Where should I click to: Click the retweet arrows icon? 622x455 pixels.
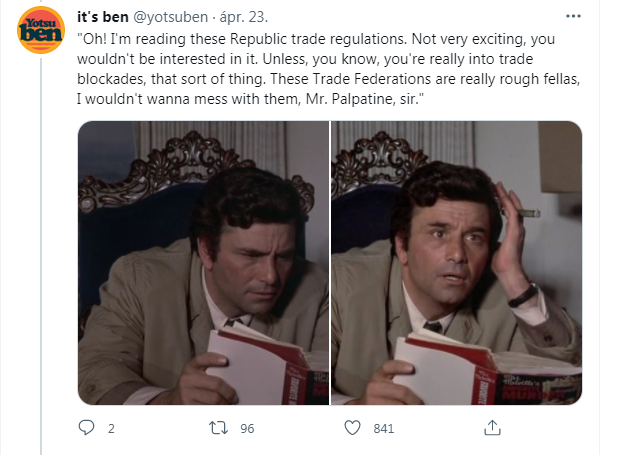click(218, 428)
